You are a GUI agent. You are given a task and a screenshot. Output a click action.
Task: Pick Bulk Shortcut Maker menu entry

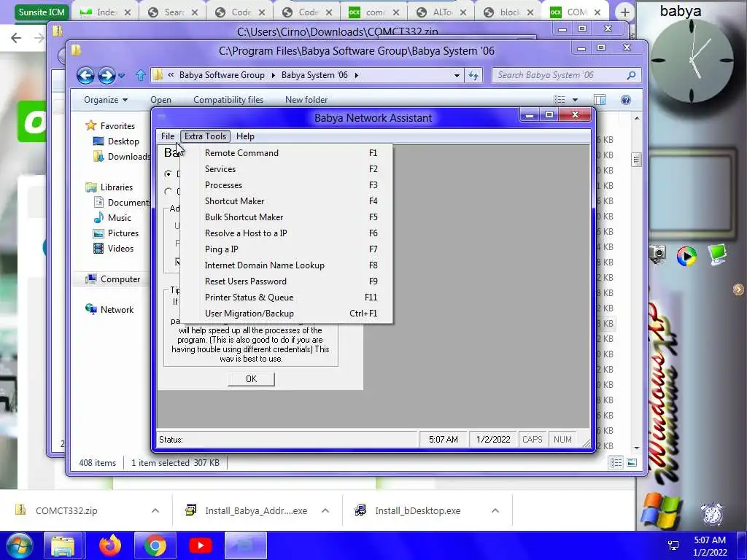(286, 217)
